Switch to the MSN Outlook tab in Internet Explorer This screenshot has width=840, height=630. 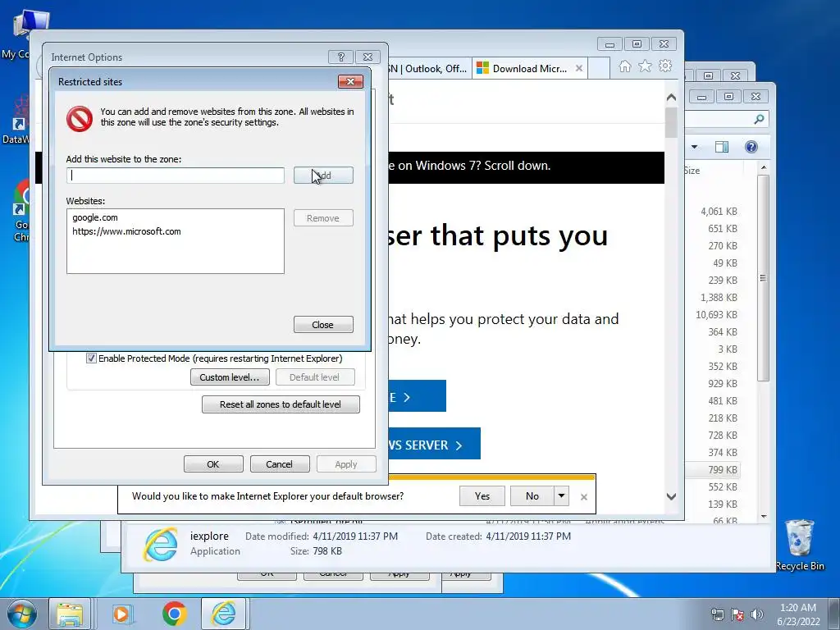(x=430, y=69)
